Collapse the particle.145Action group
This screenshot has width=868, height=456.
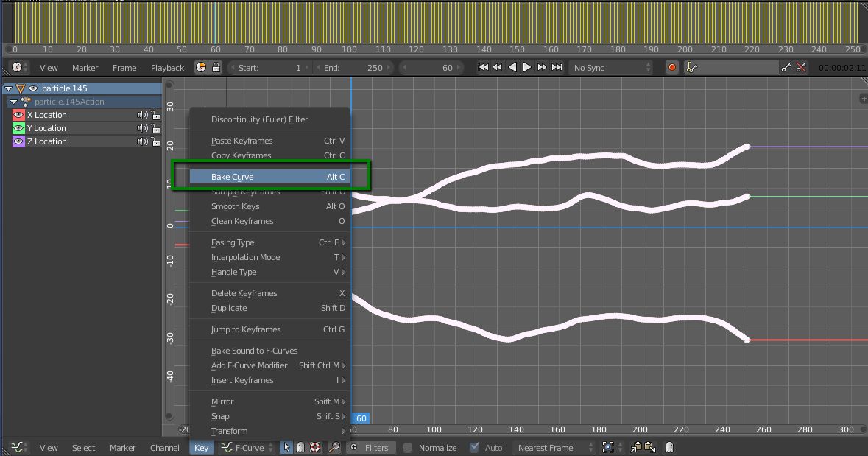click(14, 102)
